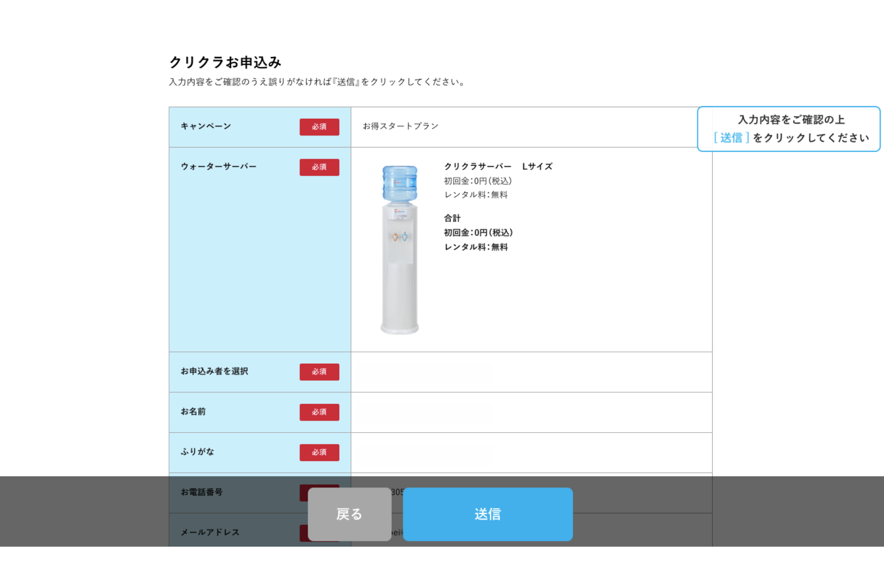The height and width of the screenshot is (588, 884).
Task: Click the bold 初回金:0円(税込) total line
Action: [478, 233]
